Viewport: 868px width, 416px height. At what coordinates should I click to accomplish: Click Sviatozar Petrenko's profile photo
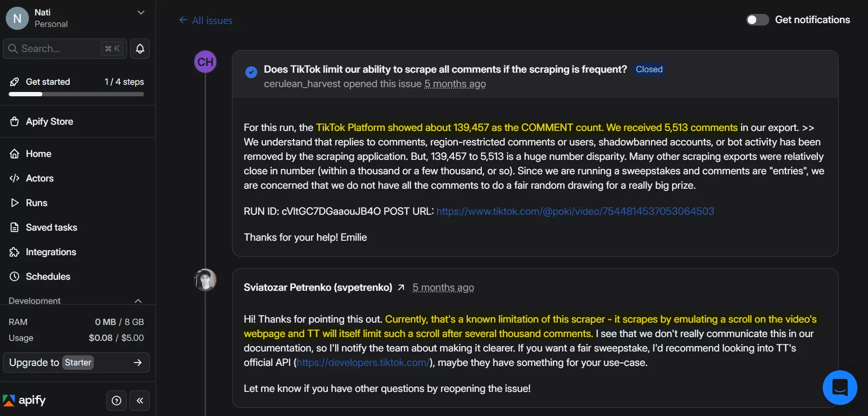(x=205, y=280)
